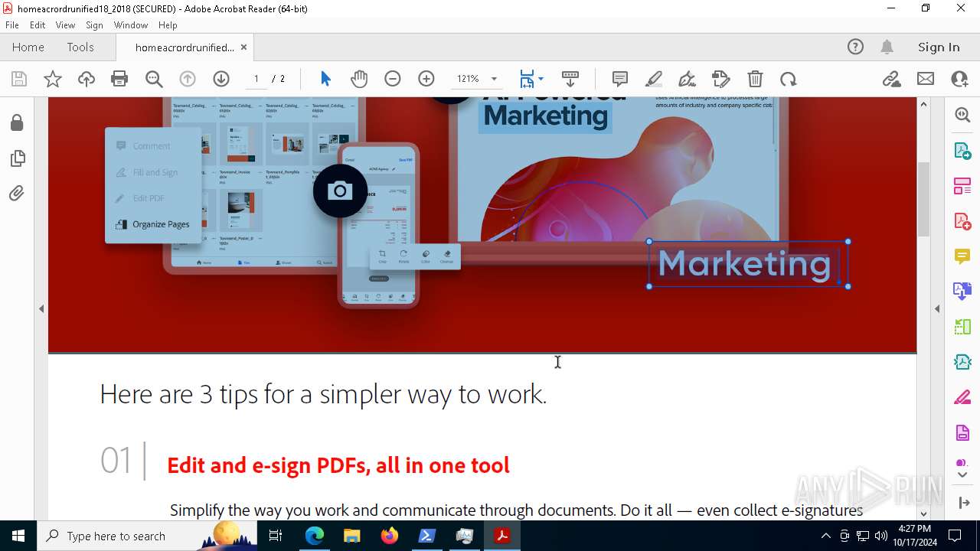This screenshot has width=980, height=551.
Task: Open Compress PDF tool in right pane
Action: point(962,361)
